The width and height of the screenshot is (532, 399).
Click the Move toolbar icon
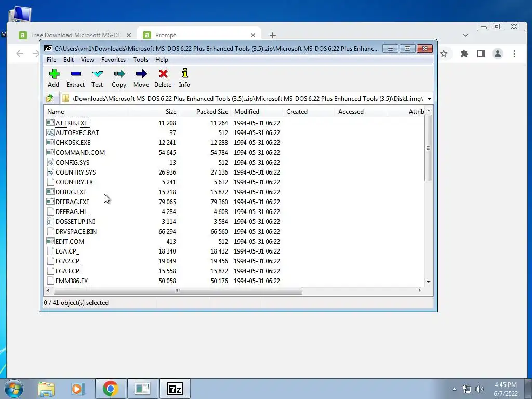[141, 74]
